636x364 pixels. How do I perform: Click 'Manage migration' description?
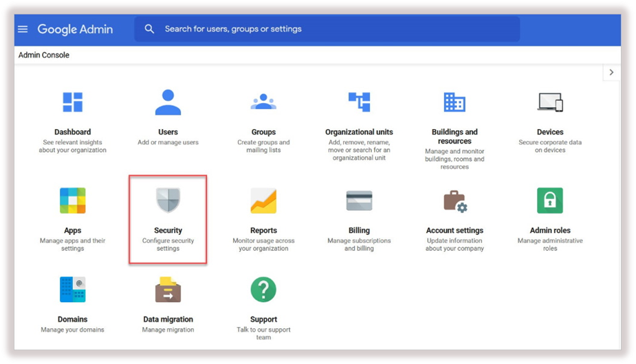click(x=168, y=330)
